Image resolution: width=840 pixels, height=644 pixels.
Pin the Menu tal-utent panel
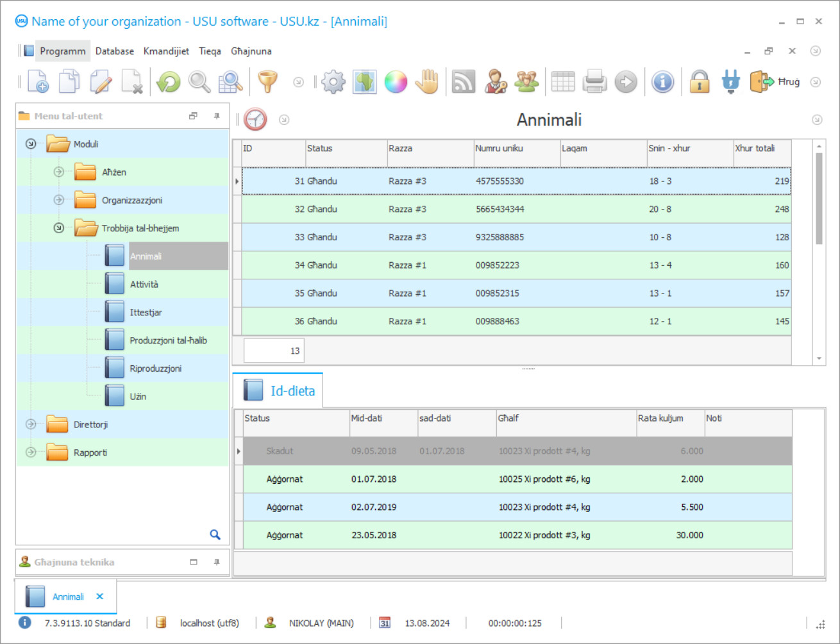[x=217, y=116]
